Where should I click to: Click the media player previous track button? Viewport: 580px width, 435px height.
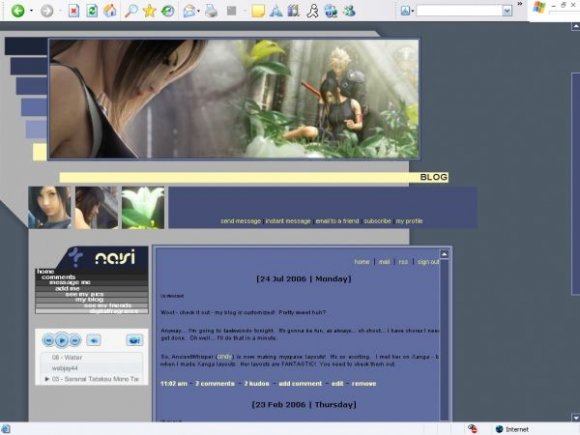[x=48, y=340]
